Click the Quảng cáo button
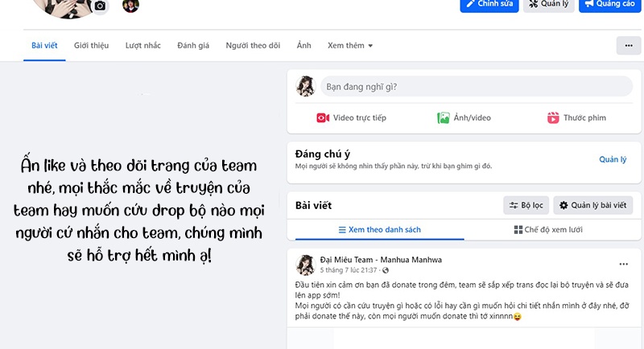The image size is (644, 349). pos(608,4)
